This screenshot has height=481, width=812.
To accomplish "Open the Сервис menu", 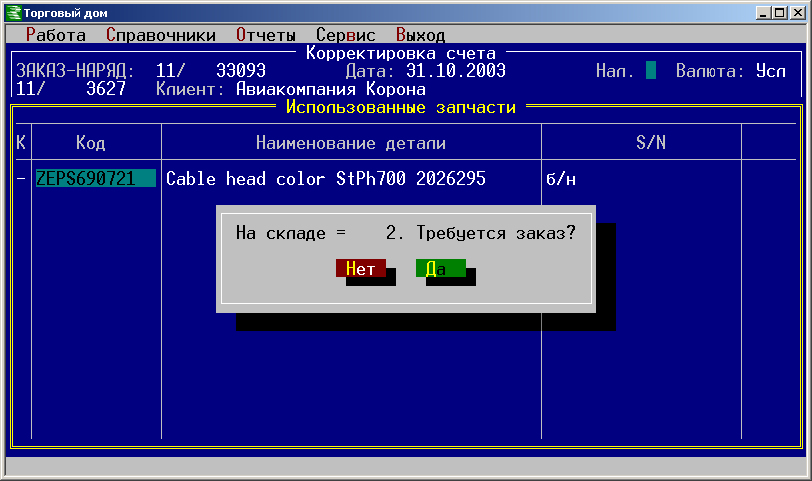I will 345,35.
